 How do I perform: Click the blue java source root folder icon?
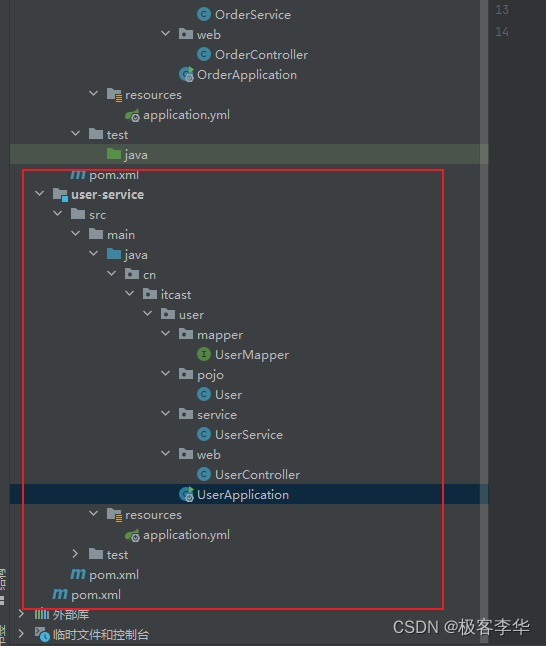point(114,254)
